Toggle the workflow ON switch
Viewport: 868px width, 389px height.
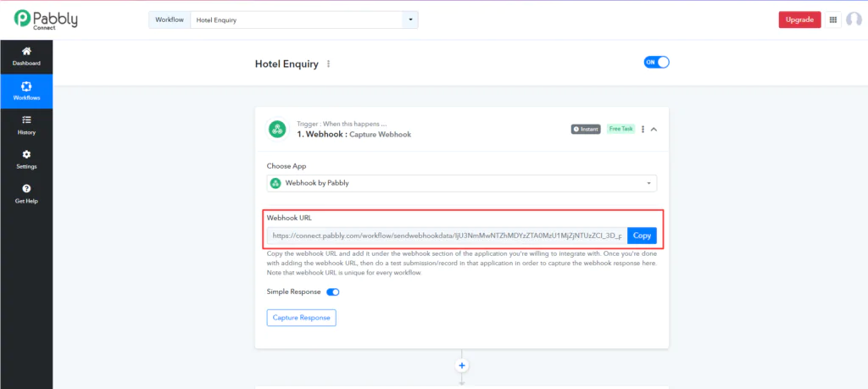(657, 62)
